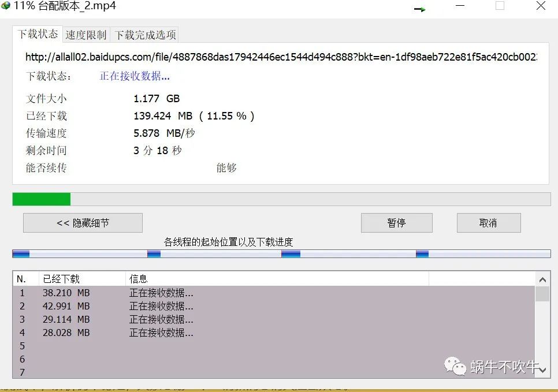Viewport: 558px width, 392px height.
Task: Select thread row 4 showing 28.028 MB
Action: click(116, 333)
